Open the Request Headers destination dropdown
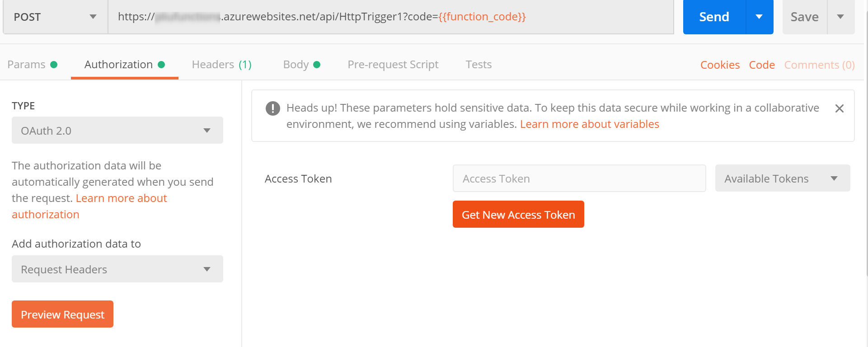The image size is (868, 347). pyautogui.click(x=117, y=269)
